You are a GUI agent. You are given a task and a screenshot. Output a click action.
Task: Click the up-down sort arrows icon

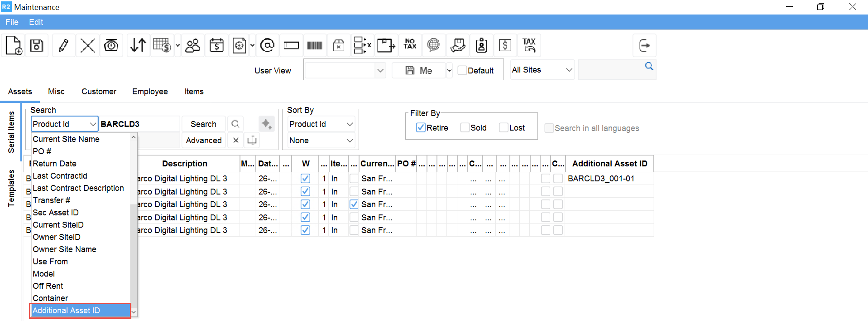coord(138,45)
